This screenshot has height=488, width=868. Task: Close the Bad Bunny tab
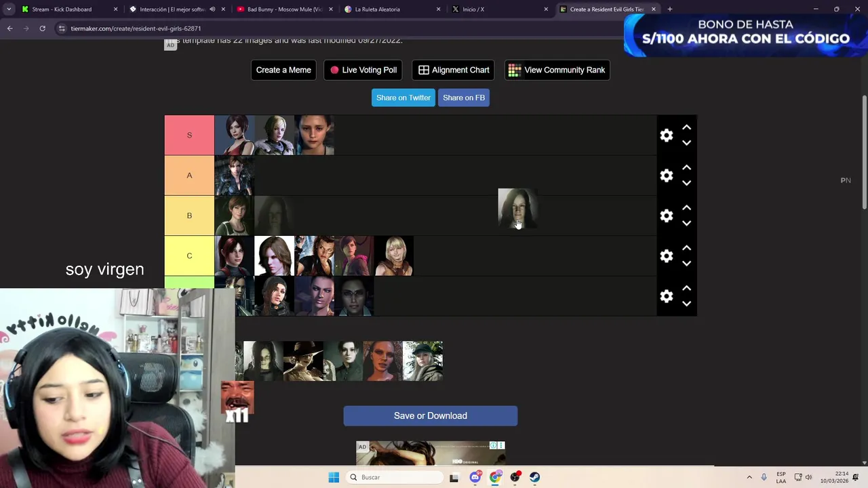tap(331, 9)
